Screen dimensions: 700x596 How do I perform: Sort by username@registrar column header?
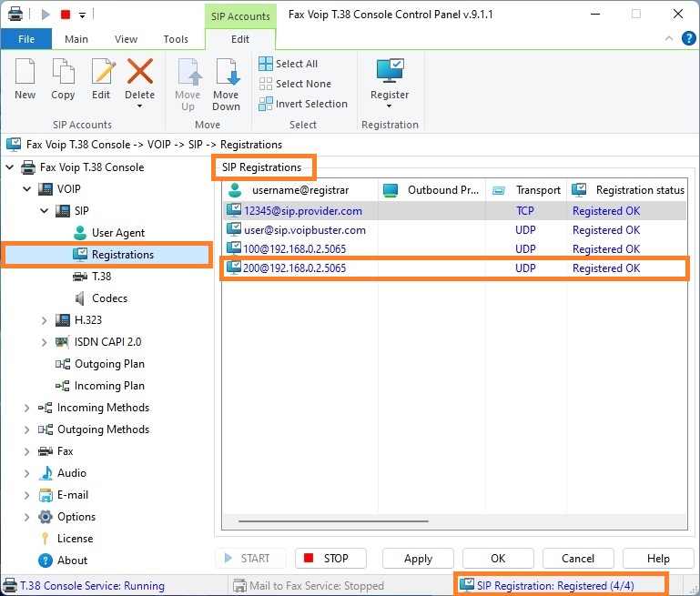click(x=300, y=190)
